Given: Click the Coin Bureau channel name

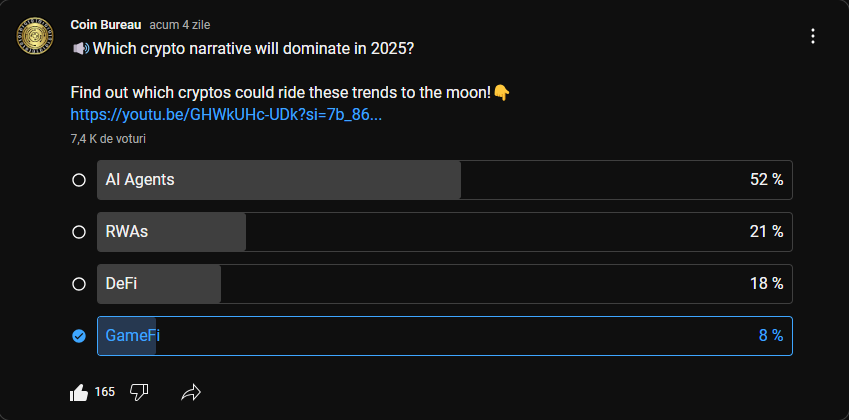Looking at the screenshot, I should point(106,24).
